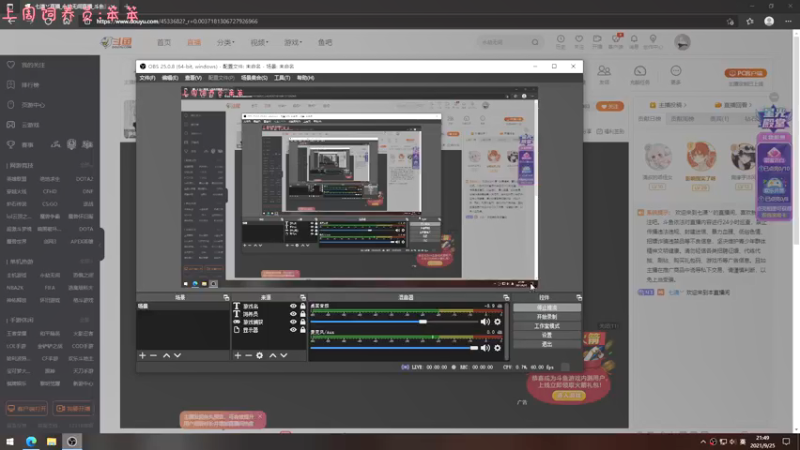This screenshot has height=450, width=800.
Task: Click orange 关注 follow button
Action: coord(610,107)
